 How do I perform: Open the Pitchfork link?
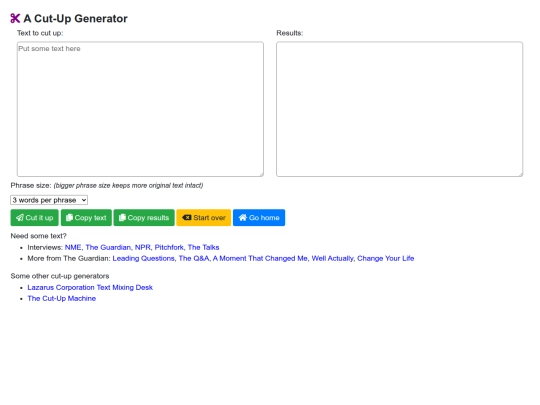tap(169, 247)
